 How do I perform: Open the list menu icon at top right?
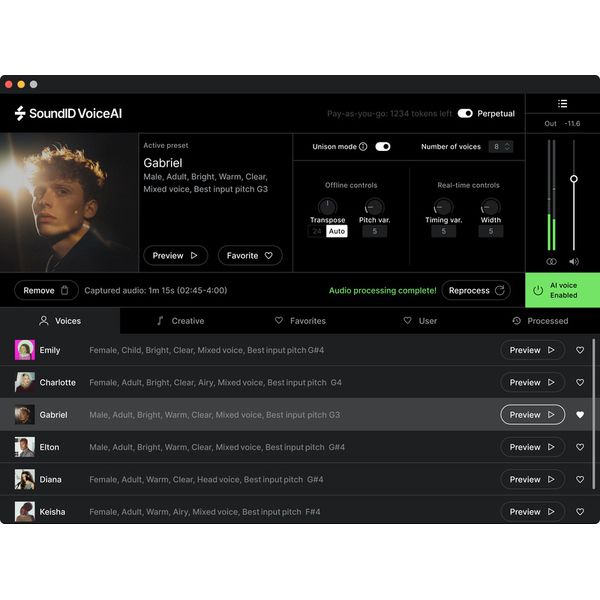(x=562, y=104)
